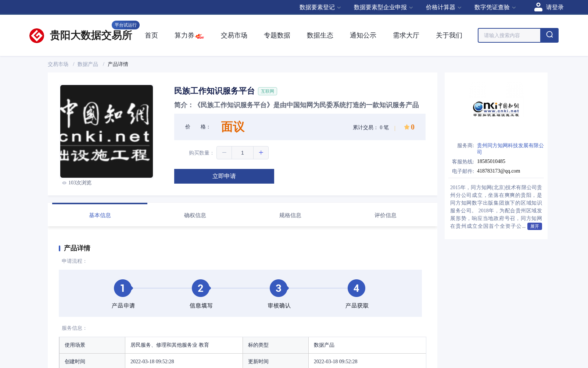Click the 103次浏览 view count text
Viewport: 588px width, 368px height.
point(80,183)
